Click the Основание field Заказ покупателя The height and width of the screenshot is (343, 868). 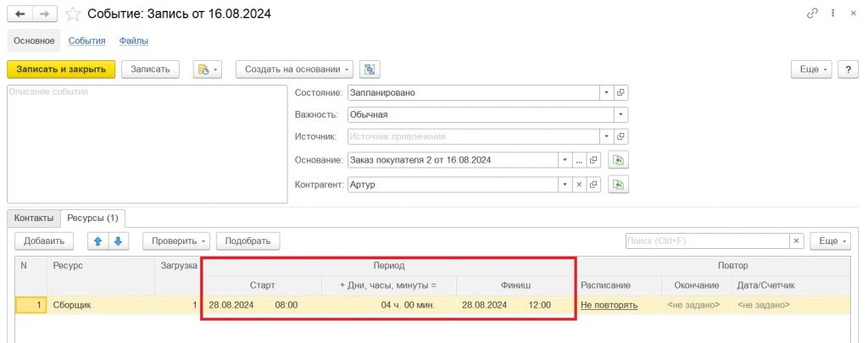tap(453, 160)
